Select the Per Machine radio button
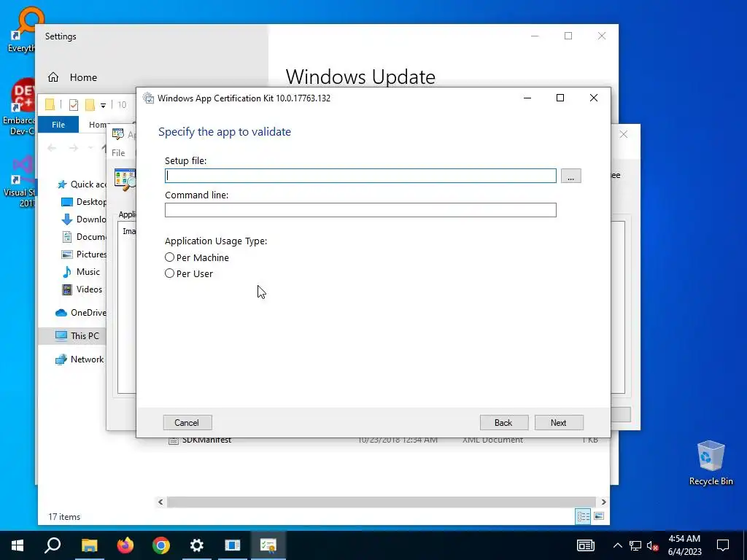Screen dimensions: 747x560 point(169,257)
